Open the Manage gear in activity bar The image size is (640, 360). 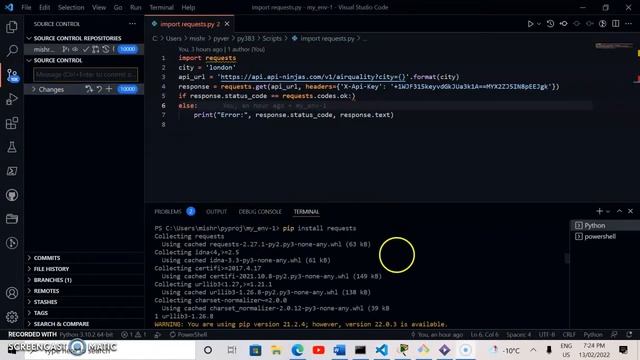point(12,316)
